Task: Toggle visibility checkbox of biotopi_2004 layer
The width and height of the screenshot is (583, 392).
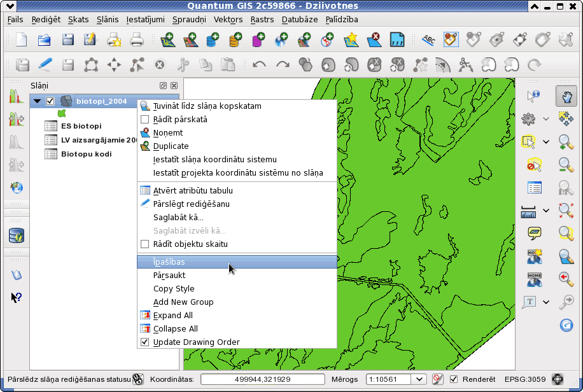Action: 50,101
